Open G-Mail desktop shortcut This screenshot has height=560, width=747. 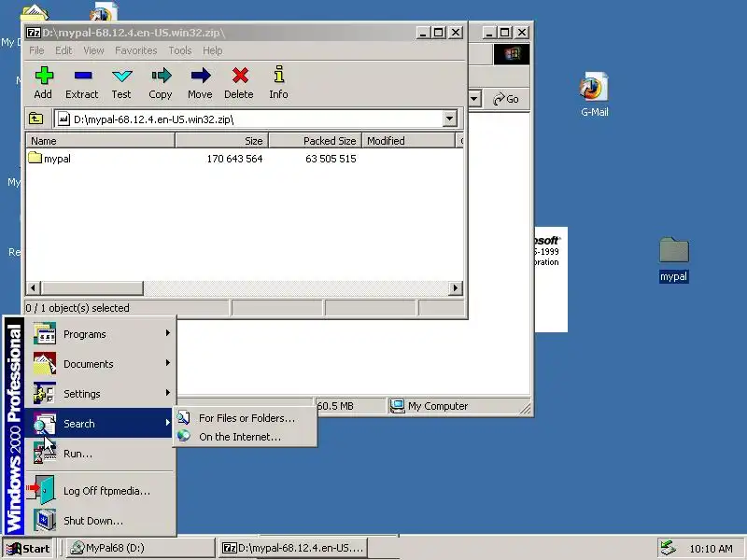tap(594, 94)
